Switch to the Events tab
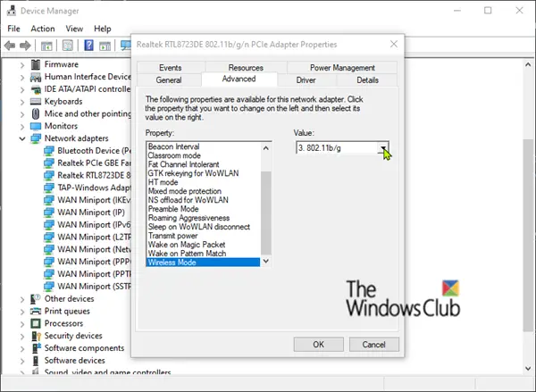Screen dimensions: 536x392 (171, 68)
